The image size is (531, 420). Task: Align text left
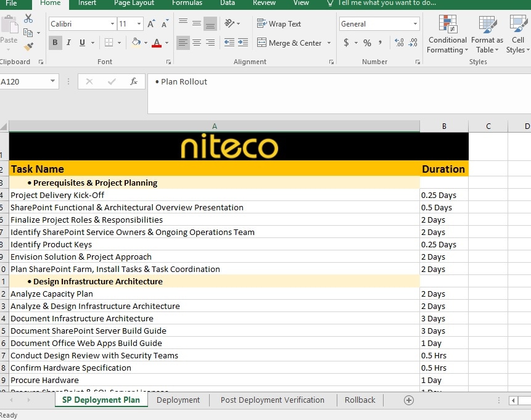click(x=183, y=43)
